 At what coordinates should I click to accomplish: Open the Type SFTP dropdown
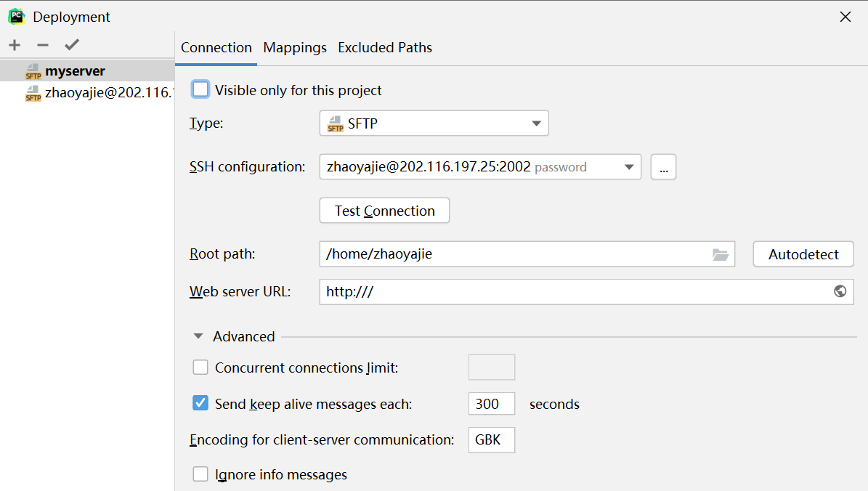tap(434, 123)
